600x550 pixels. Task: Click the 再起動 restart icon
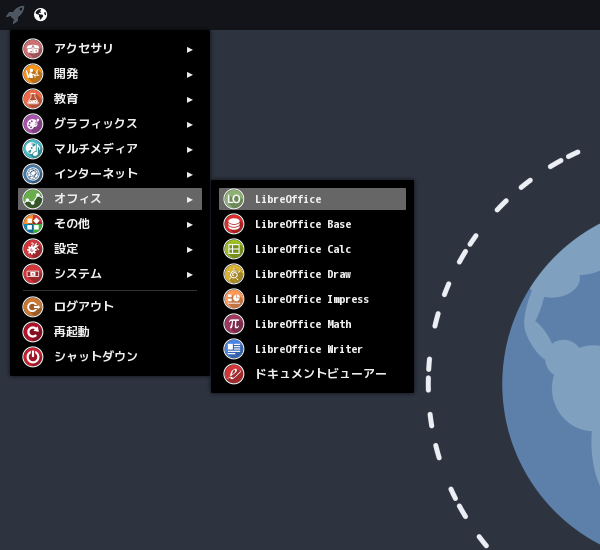[x=33, y=331]
